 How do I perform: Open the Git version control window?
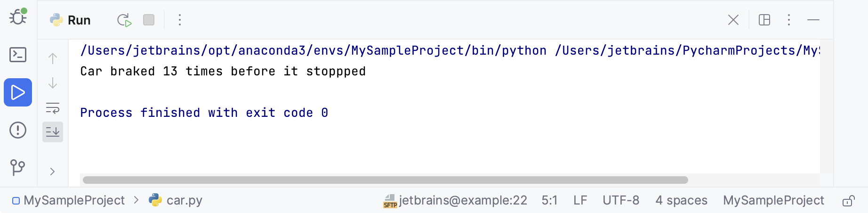pyautogui.click(x=18, y=167)
